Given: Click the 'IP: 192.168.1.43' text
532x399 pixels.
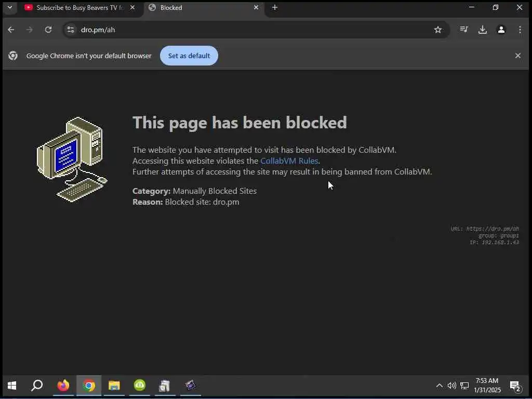Looking at the screenshot, I should tap(495, 242).
